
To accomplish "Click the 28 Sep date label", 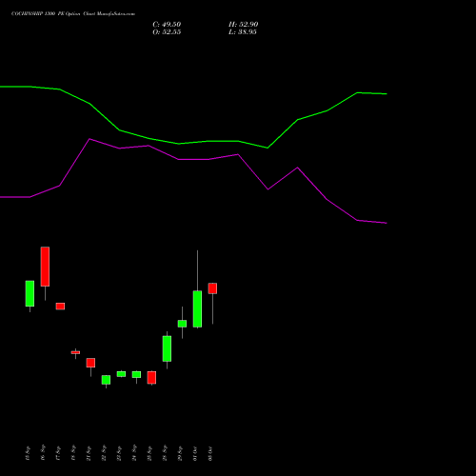I will coord(165,453).
